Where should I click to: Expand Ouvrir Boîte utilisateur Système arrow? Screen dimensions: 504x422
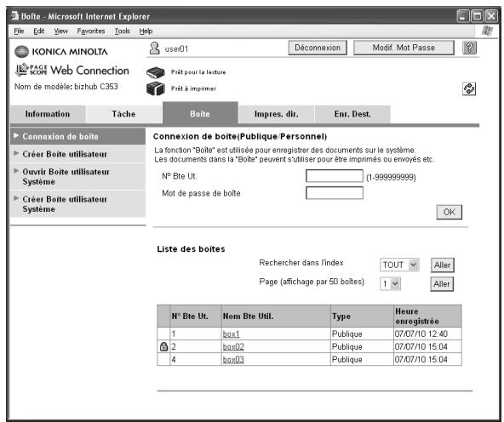click(x=16, y=171)
